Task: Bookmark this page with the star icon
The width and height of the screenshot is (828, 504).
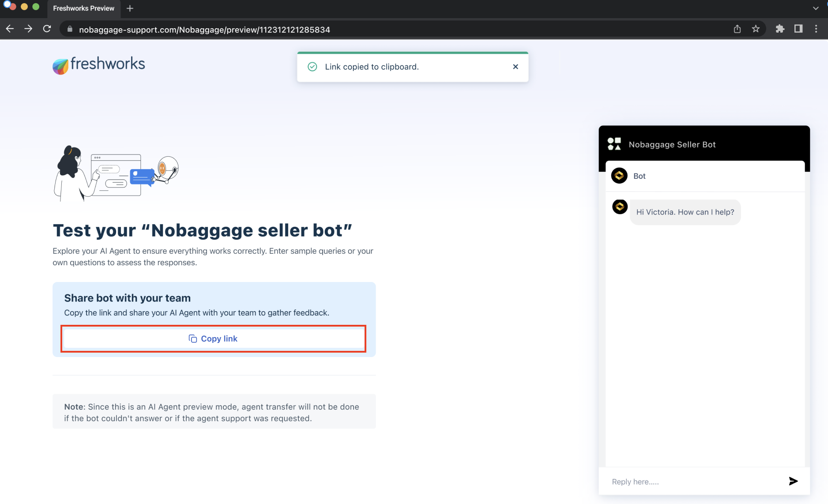Action: pos(756,29)
